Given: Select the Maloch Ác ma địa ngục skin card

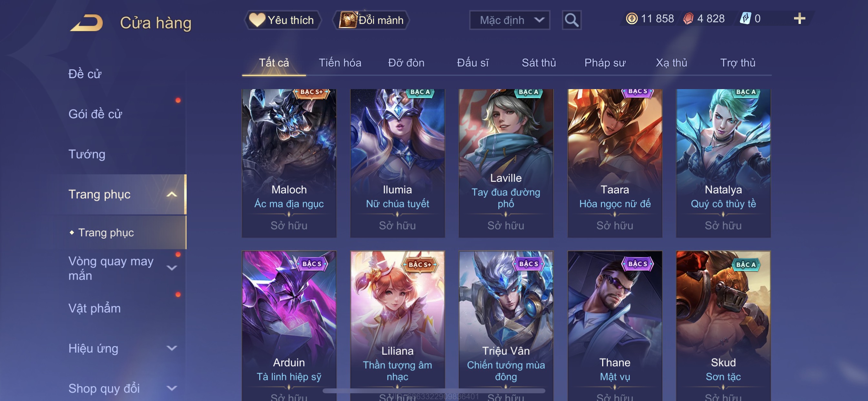Looking at the screenshot, I should [x=289, y=163].
